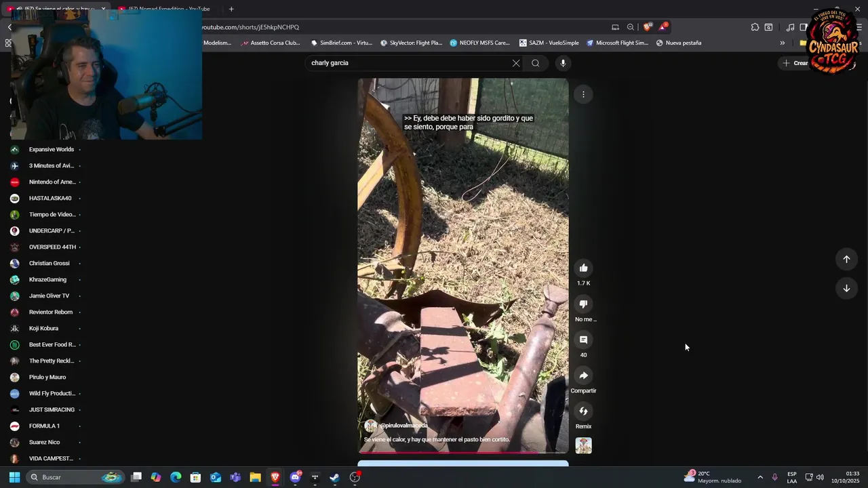Image resolution: width=868 pixels, height=488 pixels.
Task: Open the Remix option
Action: [x=583, y=411]
